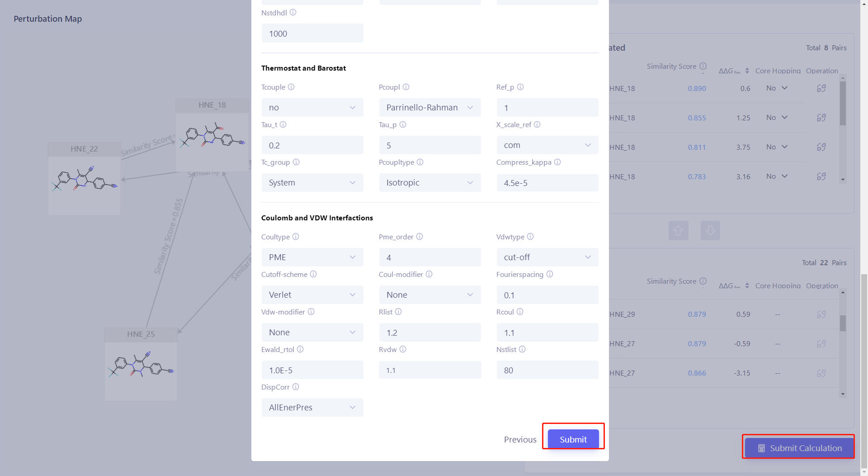This screenshot has height=476, width=868.
Task: Click the info icon next to Coultype
Action: tap(296, 237)
